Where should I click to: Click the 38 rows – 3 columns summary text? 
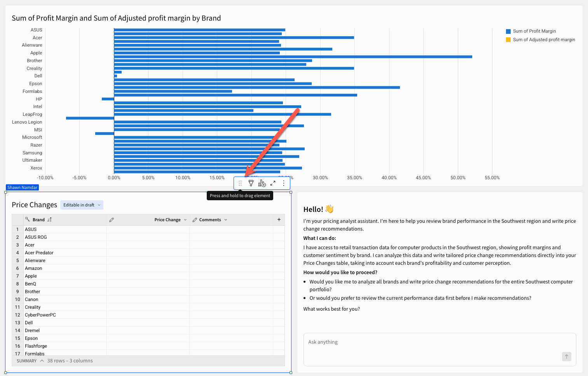(70, 361)
